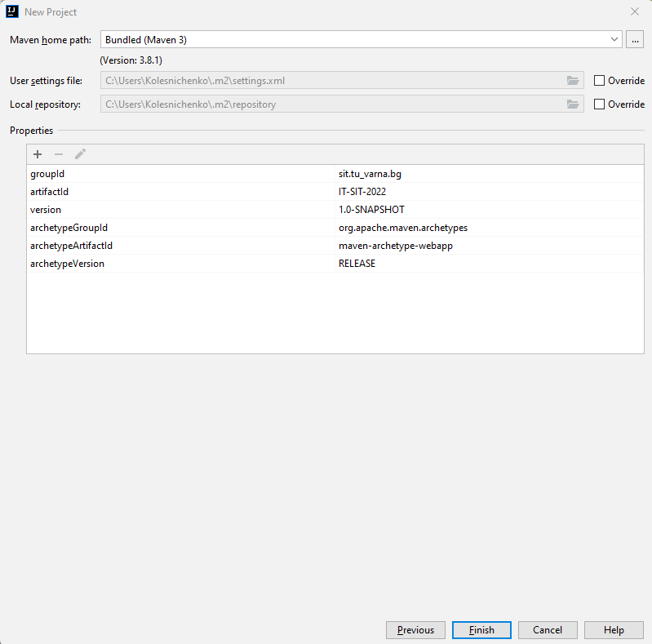
Task: Remove selected property with minus icon
Action: coord(59,154)
